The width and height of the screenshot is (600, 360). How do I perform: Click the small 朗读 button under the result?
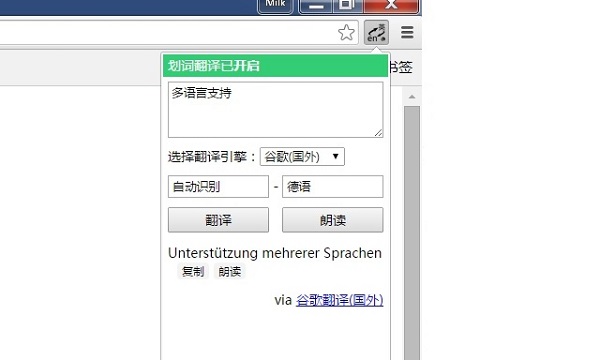tap(230, 272)
